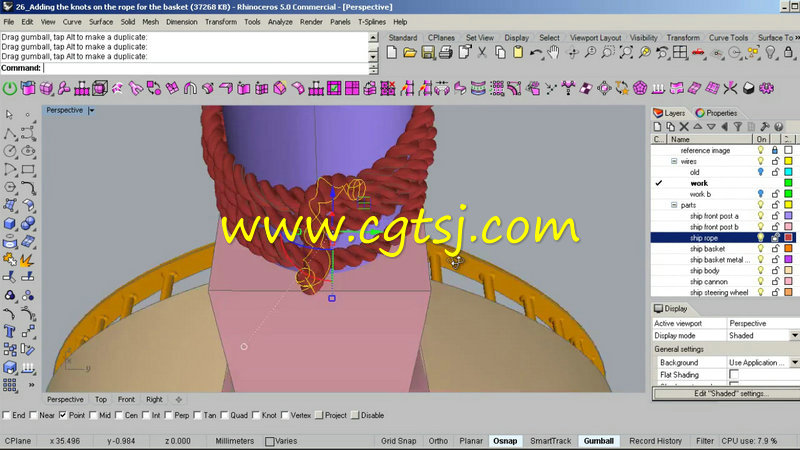This screenshot has height=450, width=800.
Task: Enable the Knot osnap checkbox
Action: (256, 415)
